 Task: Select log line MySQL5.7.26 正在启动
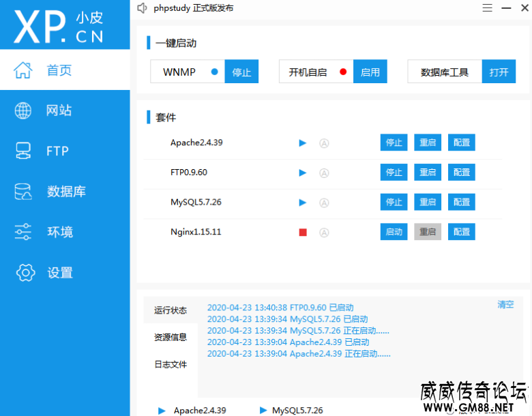click(x=298, y=331)
